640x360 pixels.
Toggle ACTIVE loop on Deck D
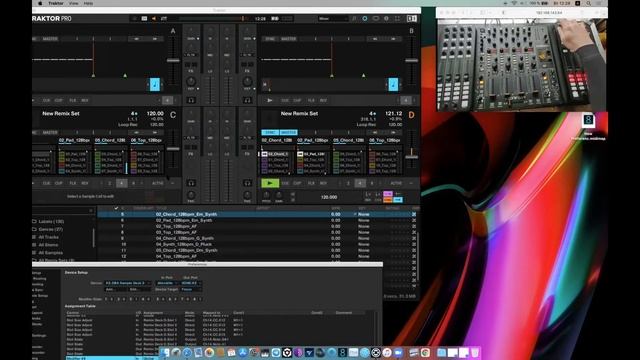[x=396, y=183]
